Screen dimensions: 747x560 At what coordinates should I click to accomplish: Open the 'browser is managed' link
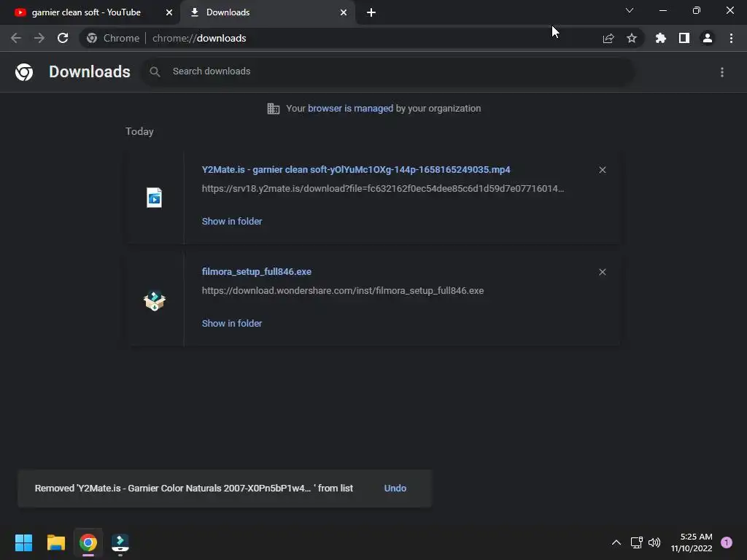tap(350, 109)
